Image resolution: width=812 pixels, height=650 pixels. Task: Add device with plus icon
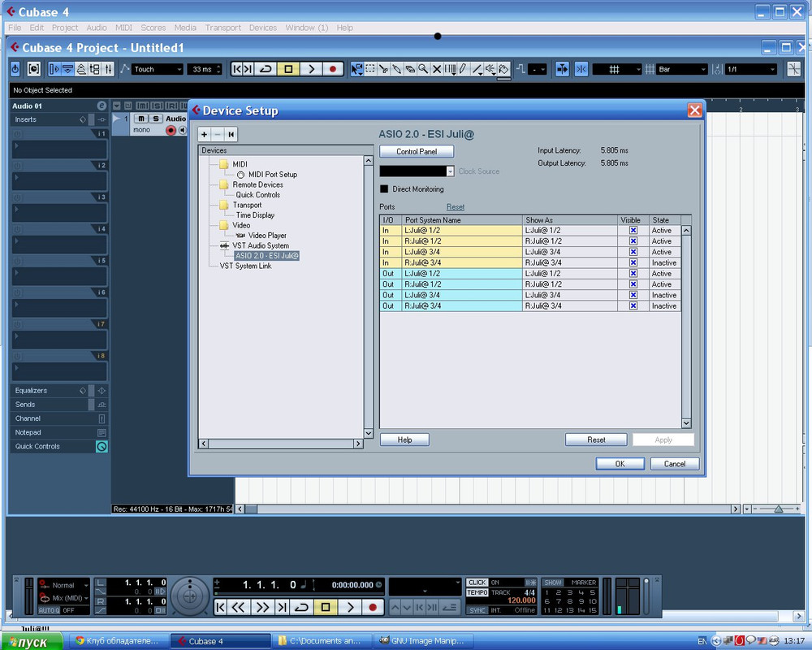(x=204, y=135)
